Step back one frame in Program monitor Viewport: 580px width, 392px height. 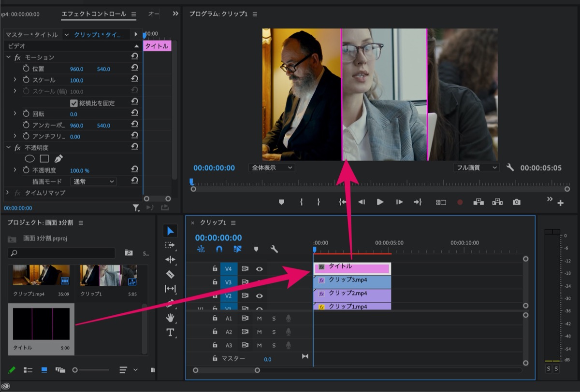click(361, 202)
